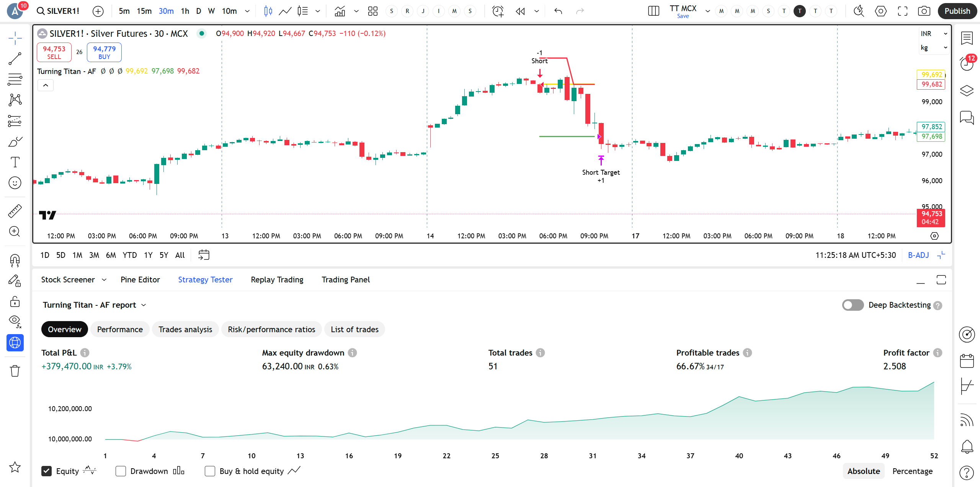
Task: Open the economic calendar icon
Action: click(967, 361)
